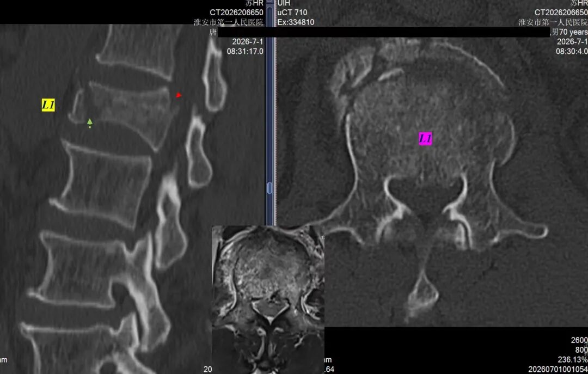
Task: Click the "20260701001054" series identifier text
Action: point(558,370)
